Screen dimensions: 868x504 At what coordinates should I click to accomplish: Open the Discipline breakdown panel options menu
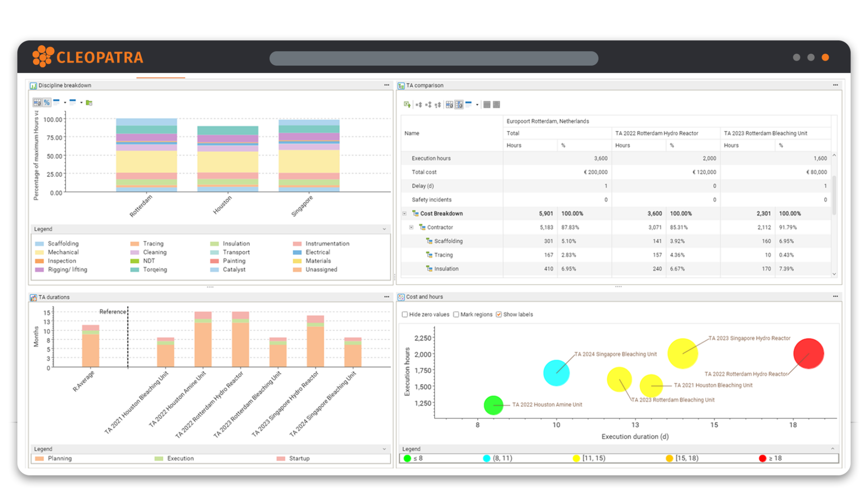pos(387,85)
